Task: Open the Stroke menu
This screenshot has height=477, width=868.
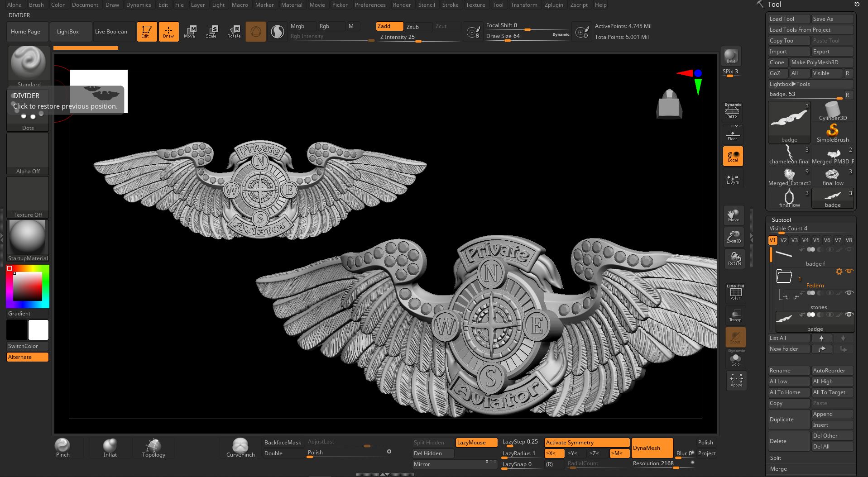Action: click(x=450, y=5)
